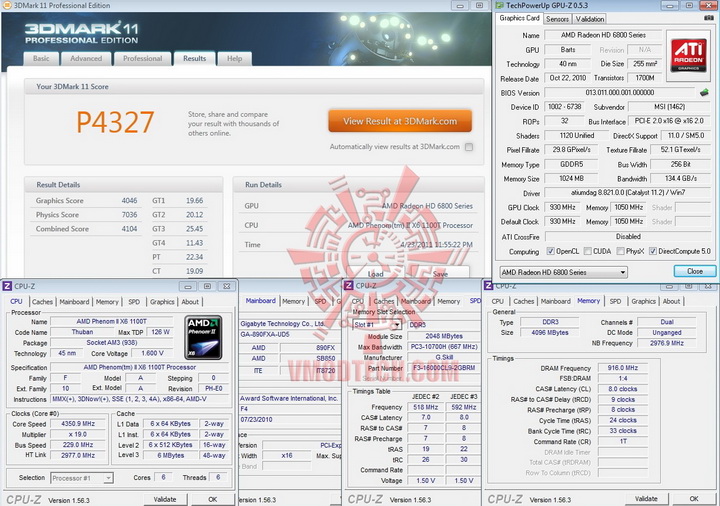The image size is (720, 506).
Task: Click the CPU Cores count field
Action: coord(163,478)
